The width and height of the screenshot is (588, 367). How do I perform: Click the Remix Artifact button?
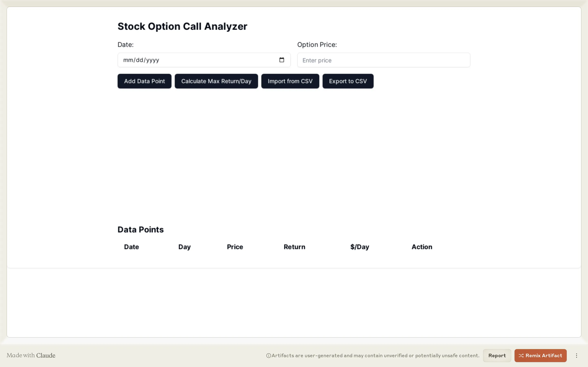(x=540, y=355)
